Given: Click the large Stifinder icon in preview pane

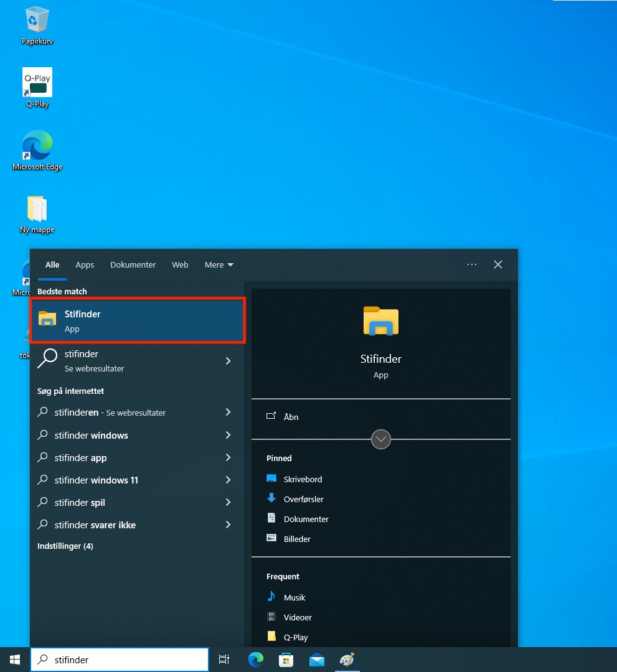Looking at the screenshot, I should 381,320.
